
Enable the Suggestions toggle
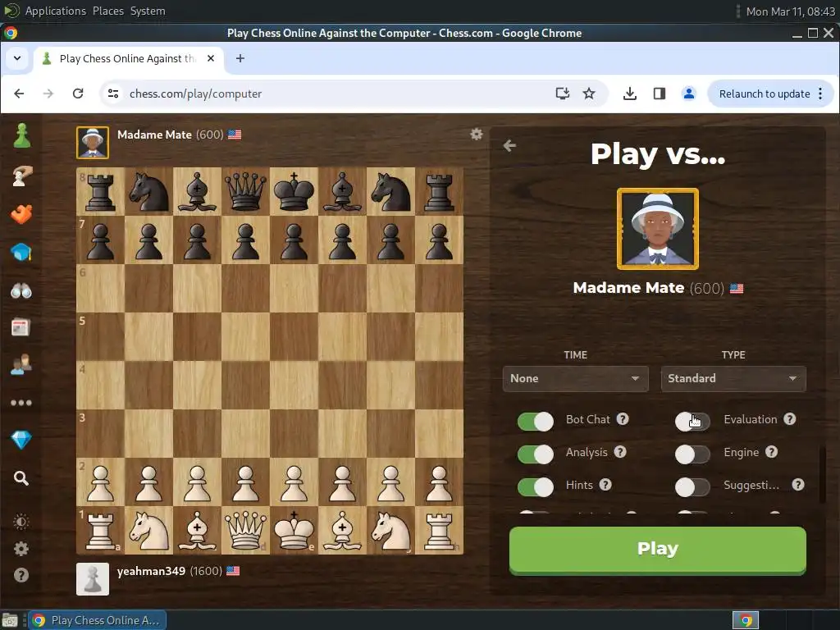(692, 487)
